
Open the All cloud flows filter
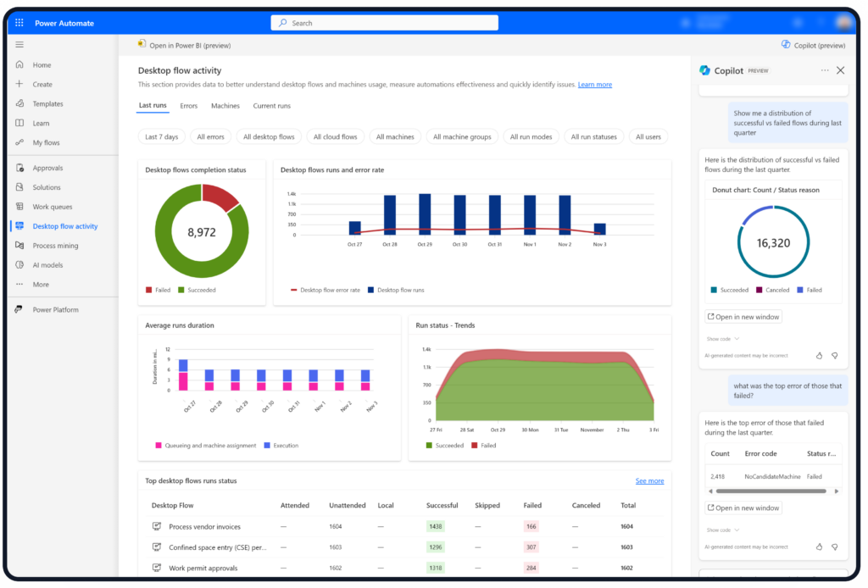[x=335, y=136]
